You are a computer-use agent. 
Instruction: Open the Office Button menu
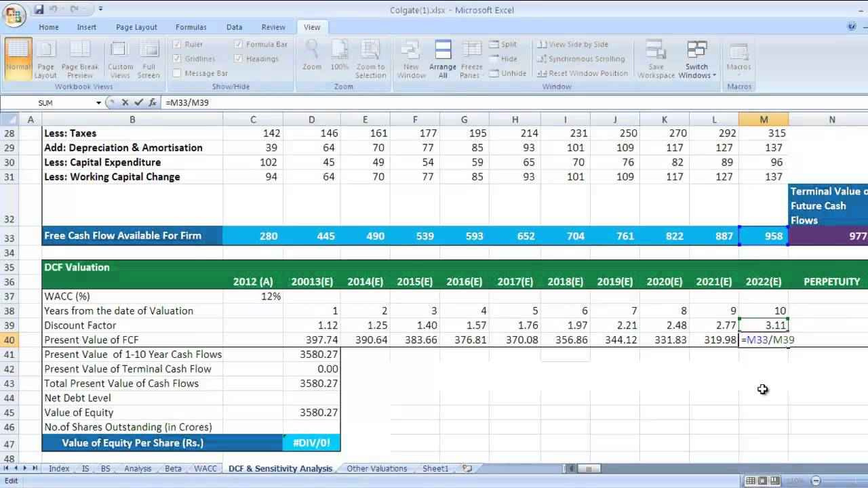[14, 14]
